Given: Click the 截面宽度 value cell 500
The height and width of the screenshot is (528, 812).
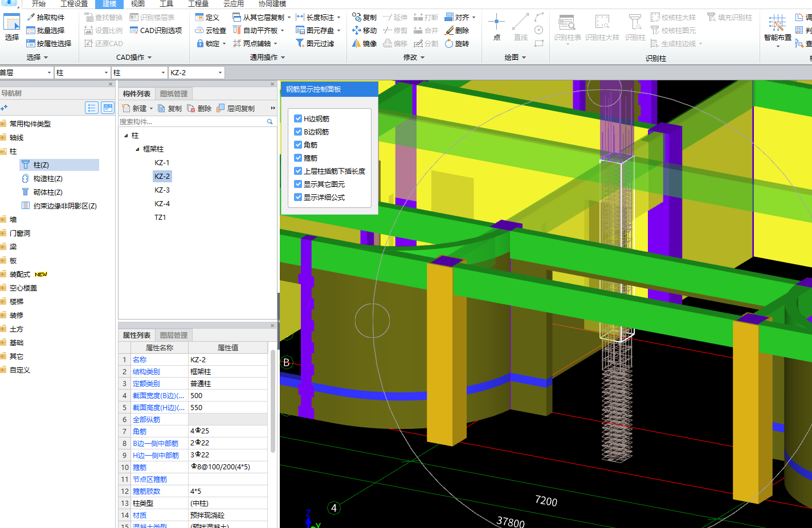Looking at the screenshot, I should (228, 396).
